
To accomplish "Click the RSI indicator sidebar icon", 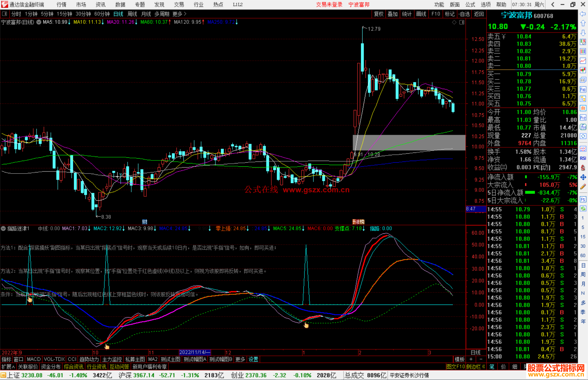I will tap(583, 158).
